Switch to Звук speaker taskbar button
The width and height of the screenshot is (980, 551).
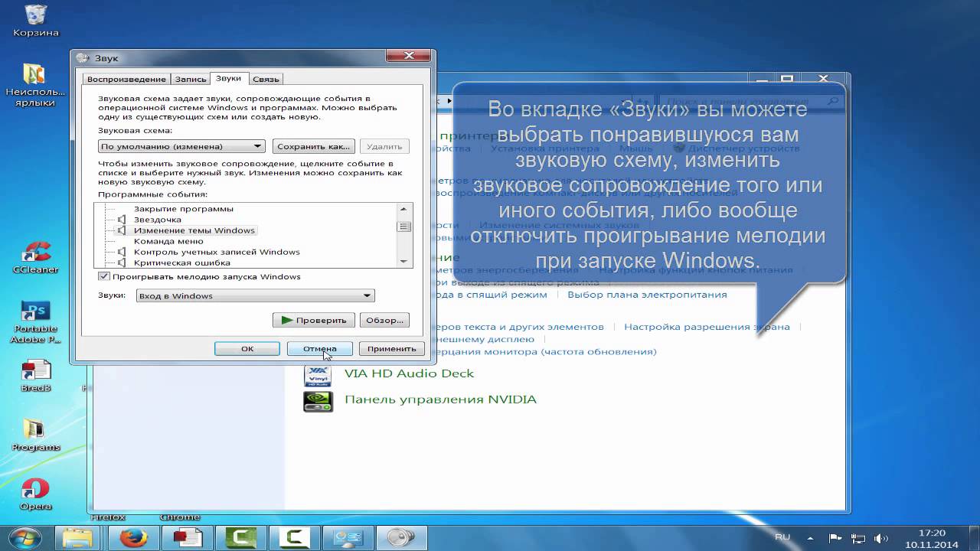[x=402, y=539]
